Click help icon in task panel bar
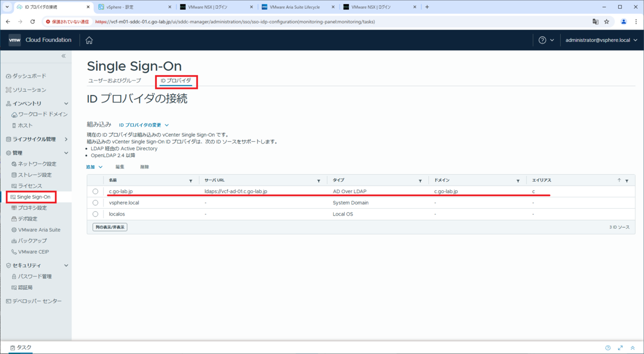The width and height of the screenshot is (644, 354). pyautogui.click(x=608, y=348)
